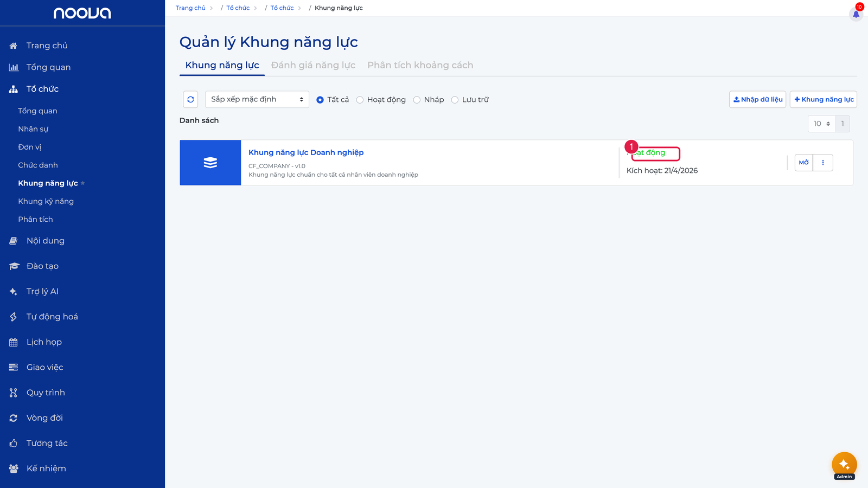Open Khung năng lực Doanh nghiệp link
This screenshot has width=868, height=488.
click(x=306, y=152)
